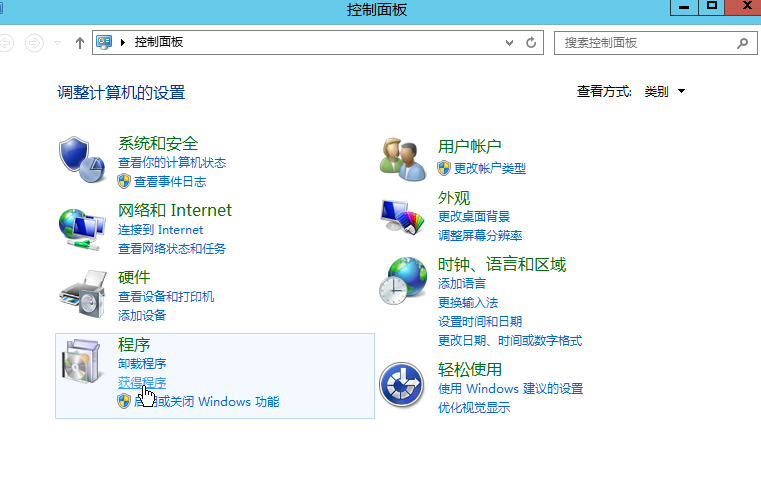
Task: Open the 程序 category heading
Action: tap(134, 345)
